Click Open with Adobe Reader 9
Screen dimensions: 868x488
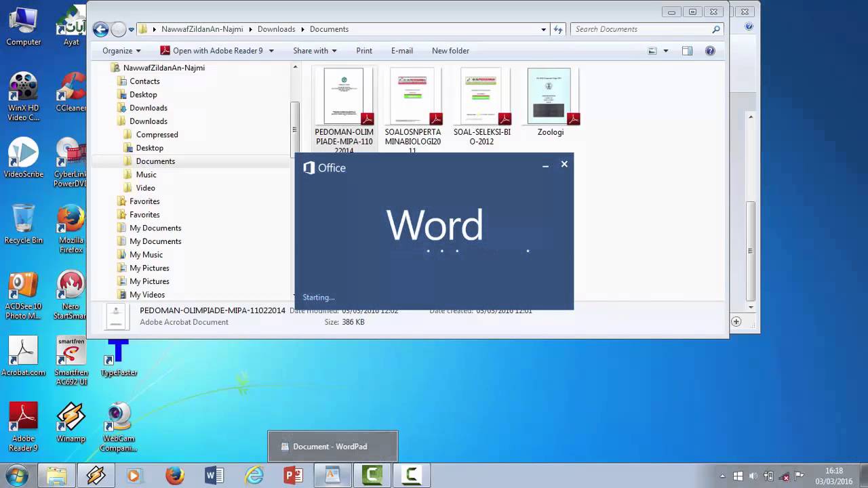coord(211,51)
